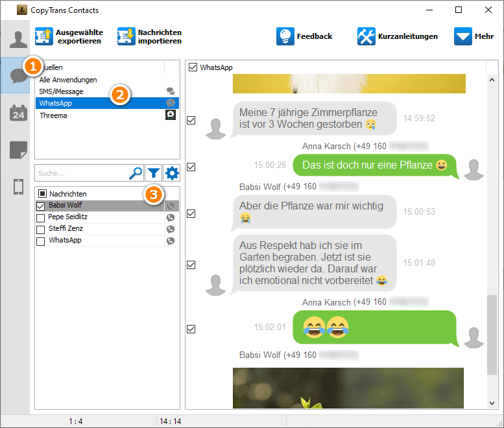Click the Ausgewählte exportieren icon
Image resolution: width=504 pixels, height=428 pixels.
point(44,36)
